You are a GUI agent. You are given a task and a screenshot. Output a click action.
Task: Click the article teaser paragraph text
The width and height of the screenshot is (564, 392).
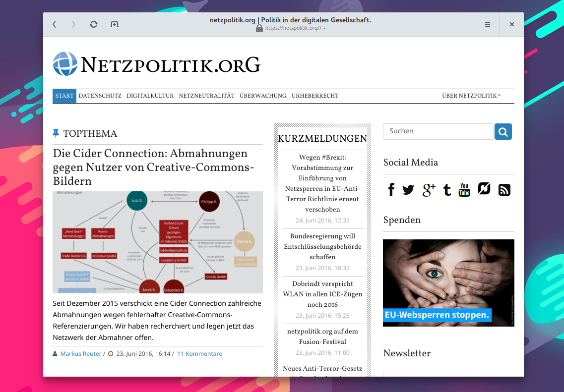coord(157,321)
